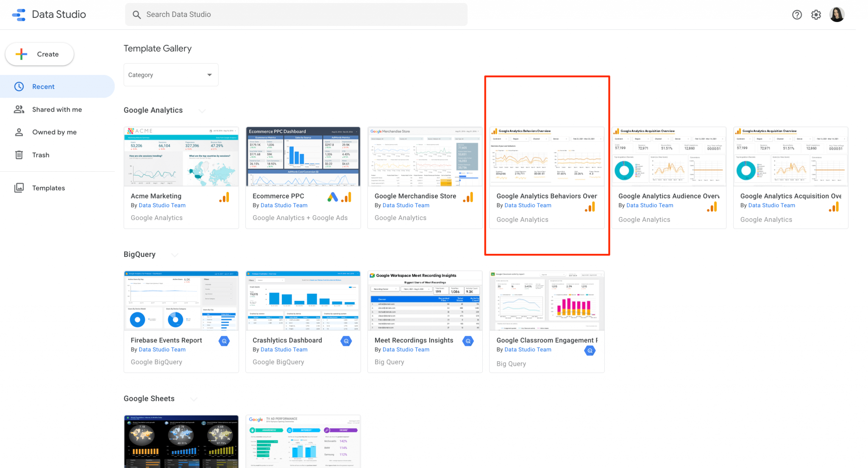Open the Settings gear icon
This screenshot has width=868, height=468.
pos(816,14)
